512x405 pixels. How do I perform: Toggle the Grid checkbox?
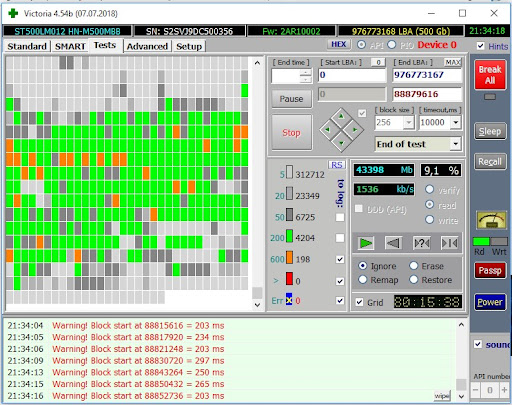coord(359,302)
